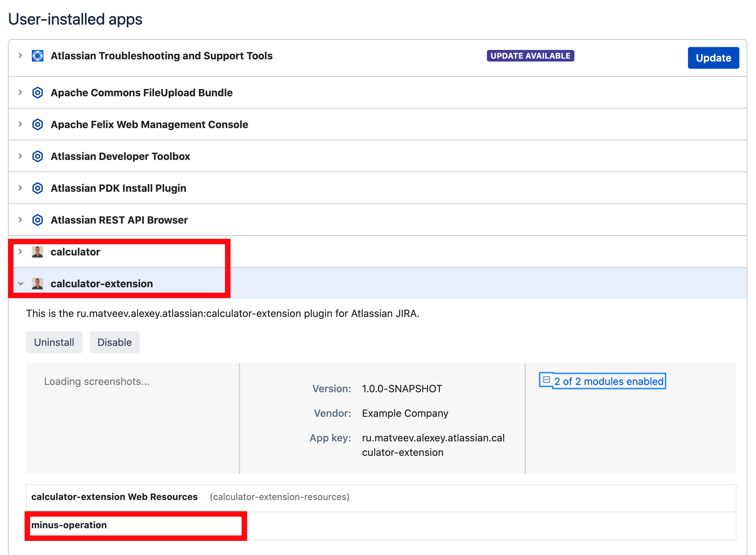756x555 pixels.
Task: Click the Atlassian Developer Toolbox hexagon icon
Action: [38, 156]
